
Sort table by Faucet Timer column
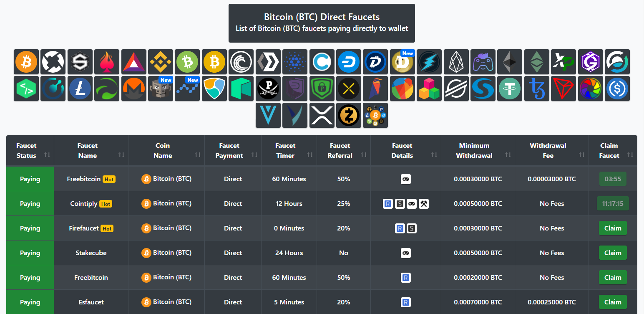click(289, 151)
